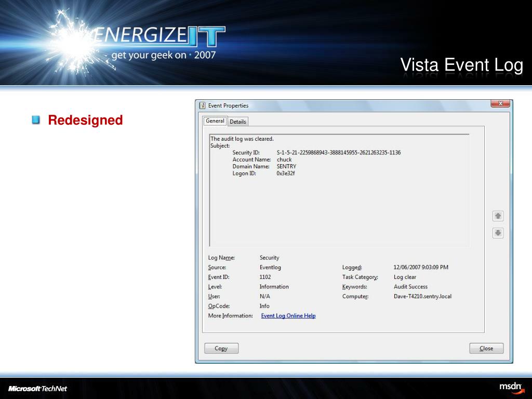Click 'The audit log was cleared.' text
Screen dimensions: 532x399
(x=242, y=139)
